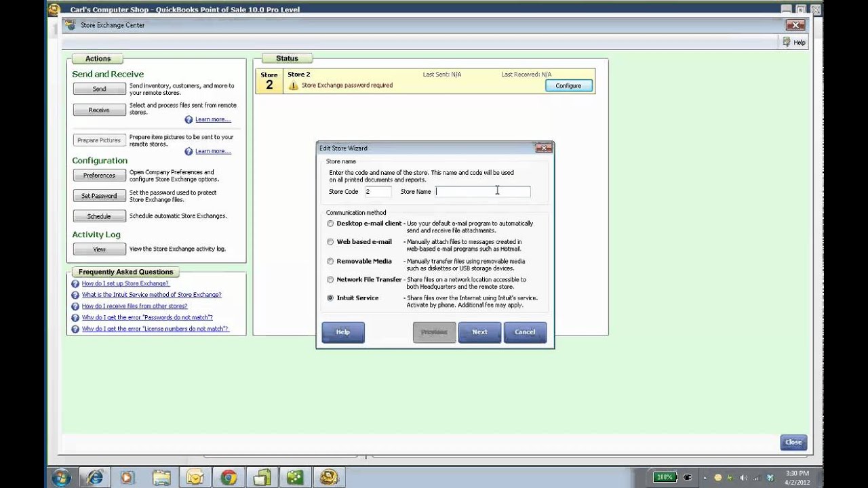Select Intuit Service radio option
This screenshot has width=868, height=488.
coord(330,298)
